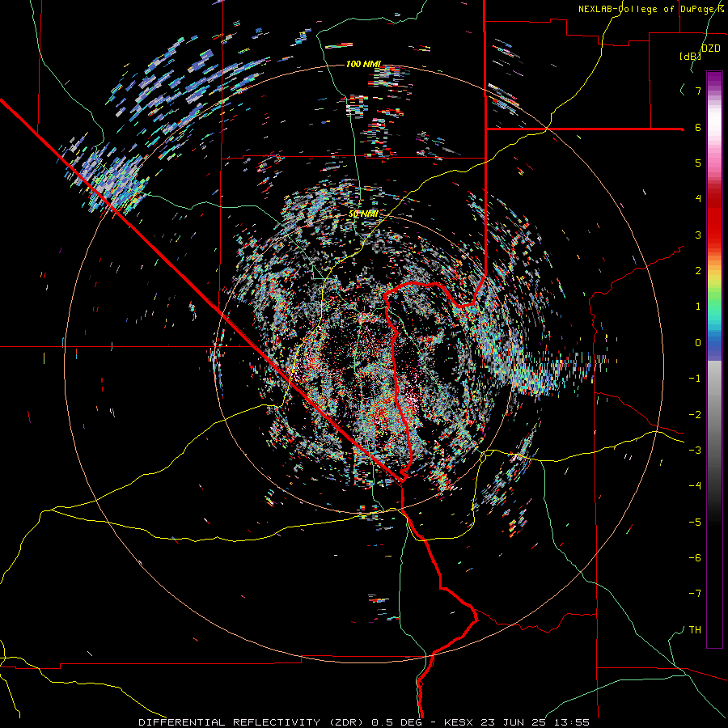Click the 6 value on color scale
This screenshot has width=728, height=728.
click(x=698, y=127)
